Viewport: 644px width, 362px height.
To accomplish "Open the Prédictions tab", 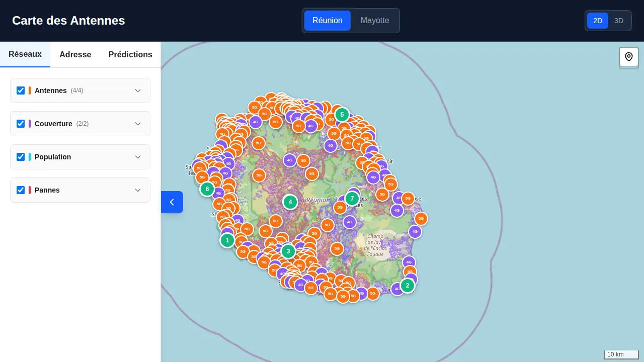I will (130, 54).
